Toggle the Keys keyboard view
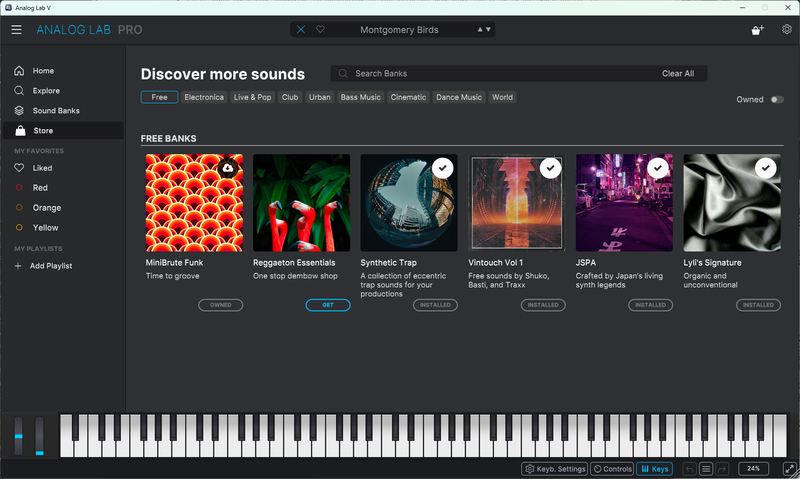This screenshot has width=800, height=479. (655, 469)
